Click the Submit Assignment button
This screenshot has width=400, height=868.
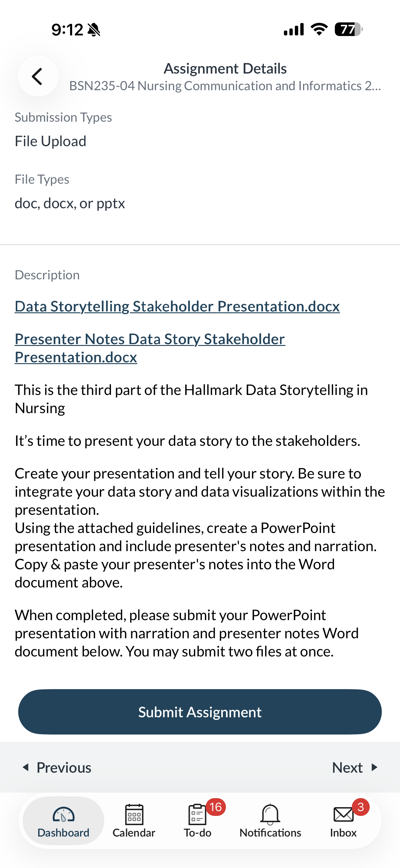200,712
